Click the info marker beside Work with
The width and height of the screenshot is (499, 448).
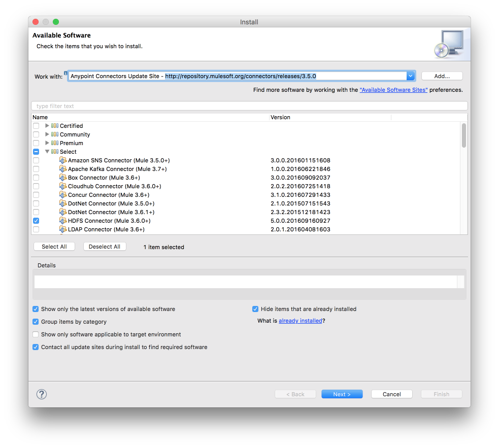[x=65, y=73]
